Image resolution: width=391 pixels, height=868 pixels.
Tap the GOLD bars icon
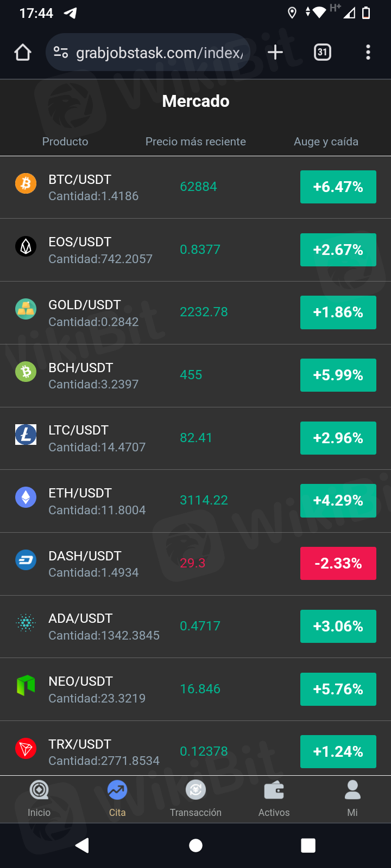pyautogui.click(x=26, y=309)
